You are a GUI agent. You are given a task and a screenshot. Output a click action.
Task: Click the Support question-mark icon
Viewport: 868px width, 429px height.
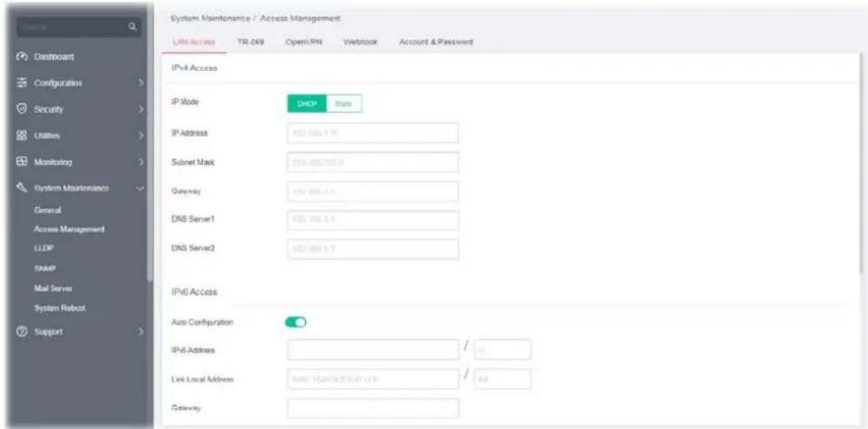pyautogui.click(x=23, y=331)
